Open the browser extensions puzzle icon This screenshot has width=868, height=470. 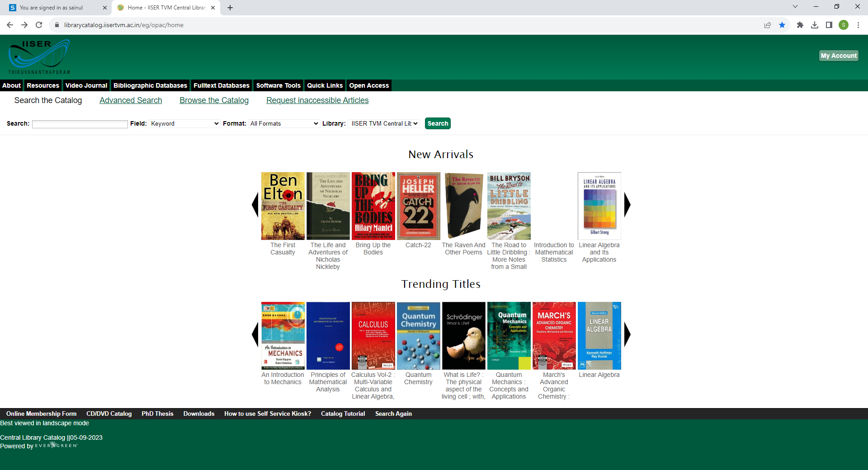[800, 25]
